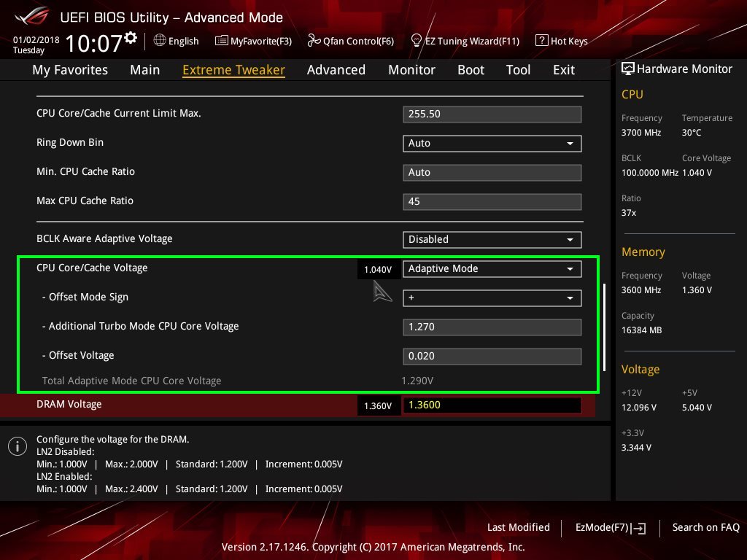
Task: Click the EZ Tuning Wizard bulb icon
Action: [416, 41]
